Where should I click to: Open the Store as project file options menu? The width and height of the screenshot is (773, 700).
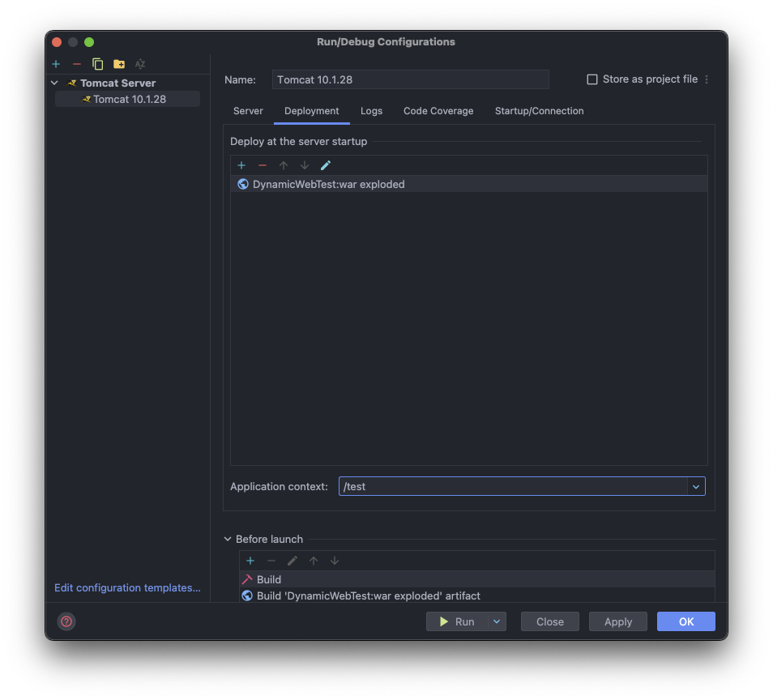707,79
